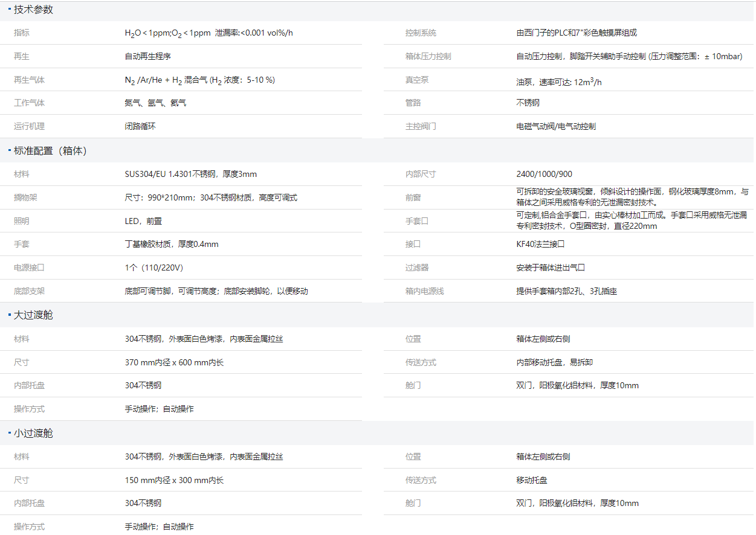Click the 真空泵 row label
This screenshot has height=535, width=756.
417,80
